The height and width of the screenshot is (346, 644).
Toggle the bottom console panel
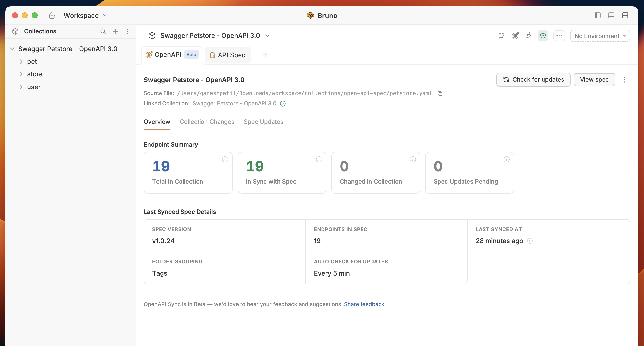click(x=611, y=15)
